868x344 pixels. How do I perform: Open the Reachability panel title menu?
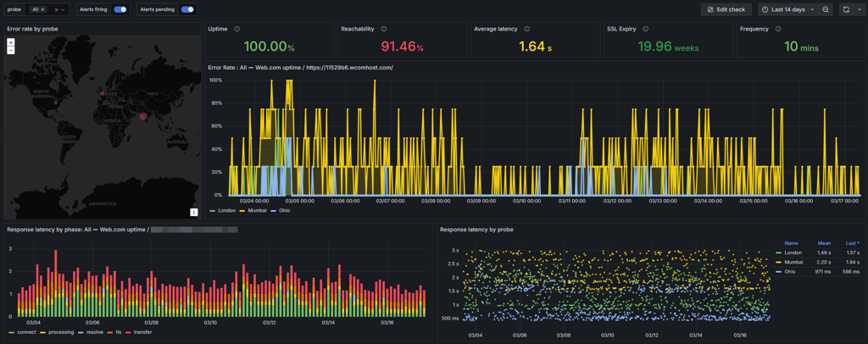tap(358, 29)
